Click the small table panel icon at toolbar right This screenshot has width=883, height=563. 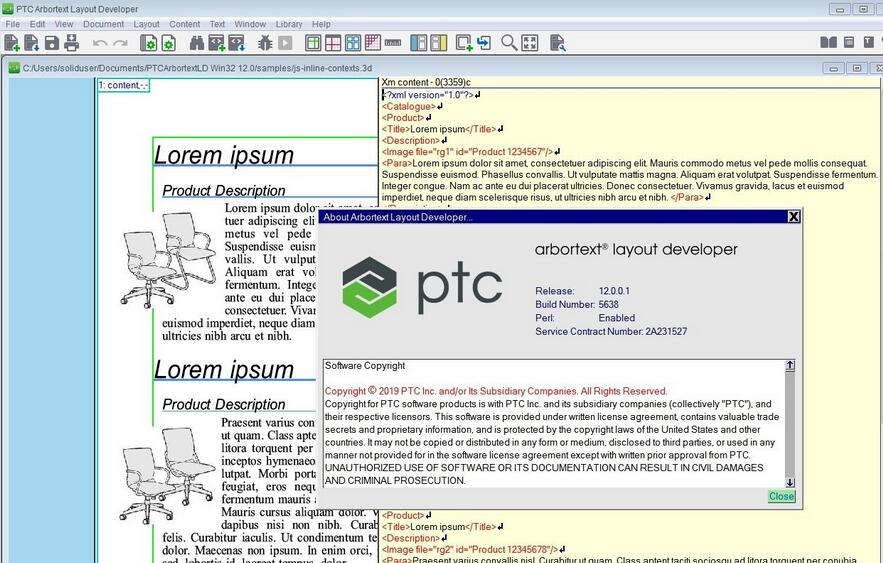(x=849, y=42)
